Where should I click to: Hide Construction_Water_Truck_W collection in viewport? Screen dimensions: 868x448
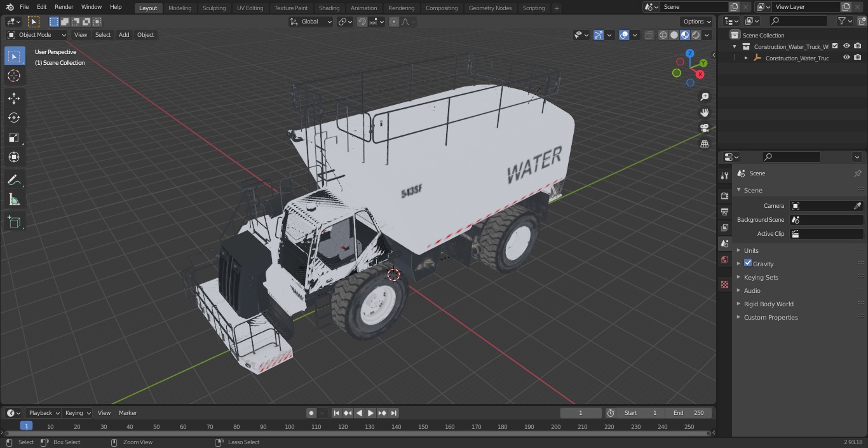tap(846, 46)
